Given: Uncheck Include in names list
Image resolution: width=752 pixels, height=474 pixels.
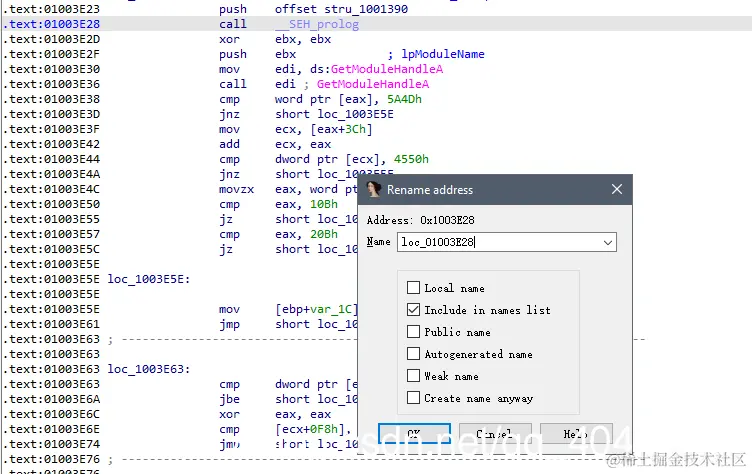Looking at the screenshot, I should [413, 310].
